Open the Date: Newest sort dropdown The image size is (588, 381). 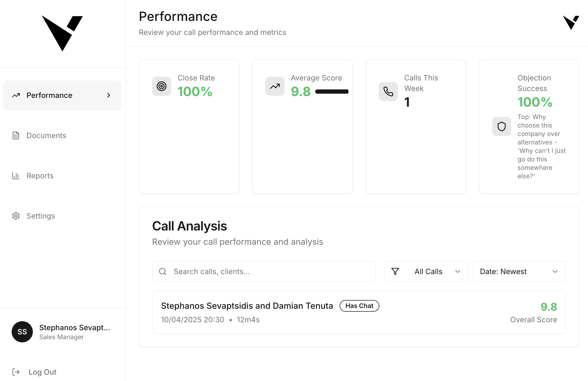[519, 271]
